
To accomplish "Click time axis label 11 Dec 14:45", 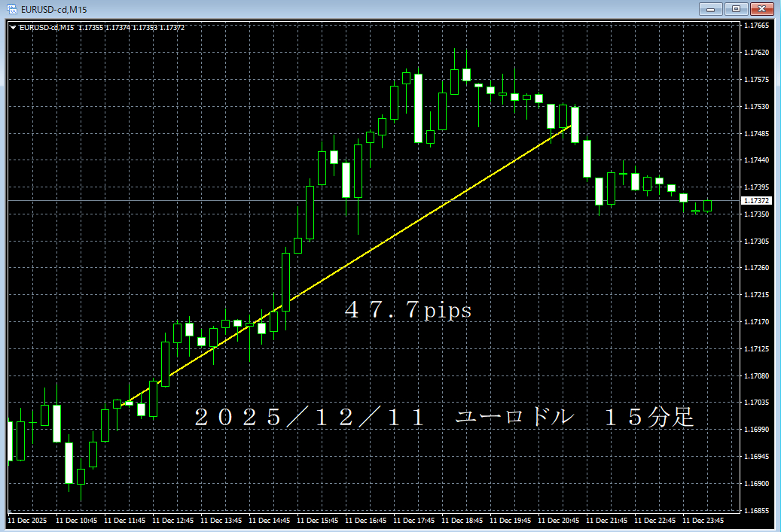I will point(269,521).
